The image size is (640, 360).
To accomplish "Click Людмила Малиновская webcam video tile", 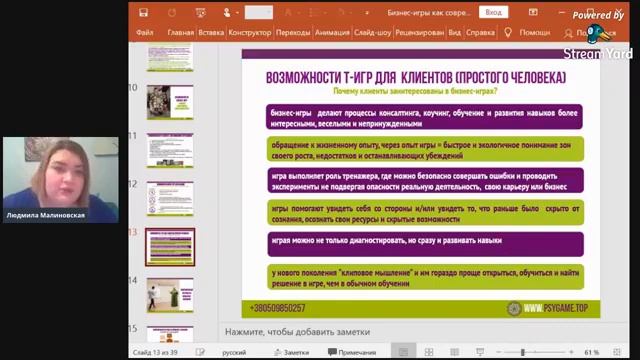I will tap(61, 180).
